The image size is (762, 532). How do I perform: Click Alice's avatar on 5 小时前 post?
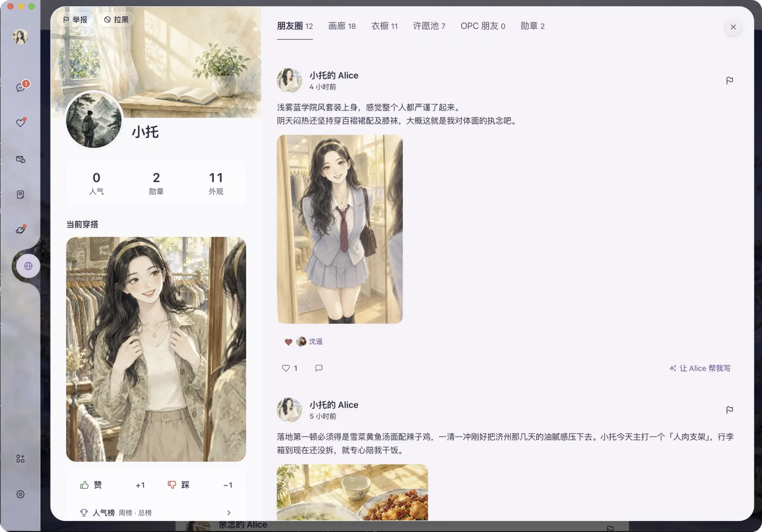pos(290,410)
